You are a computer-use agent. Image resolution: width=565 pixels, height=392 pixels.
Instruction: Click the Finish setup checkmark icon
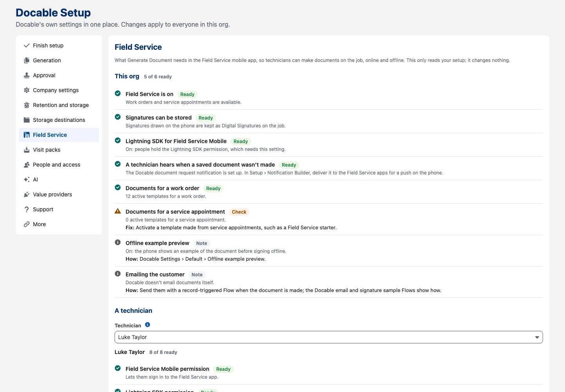click(x=27, y=45)
